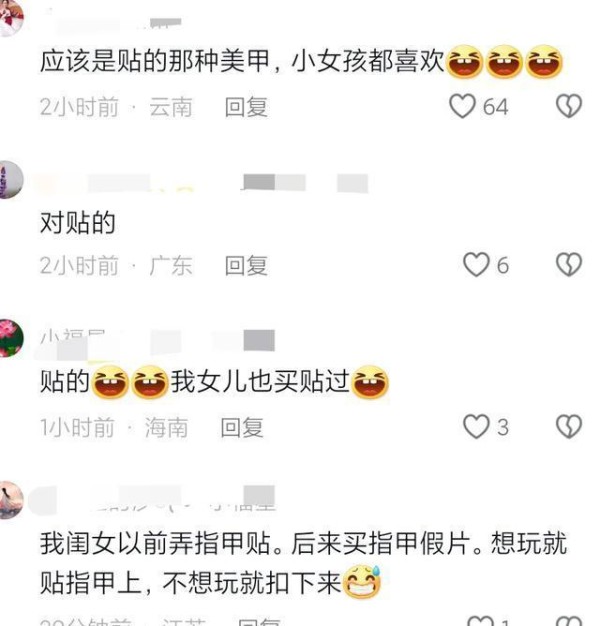Open the blurred username of Hainan commenter
The image size is (600, 626).
click(x=158, y=341)
